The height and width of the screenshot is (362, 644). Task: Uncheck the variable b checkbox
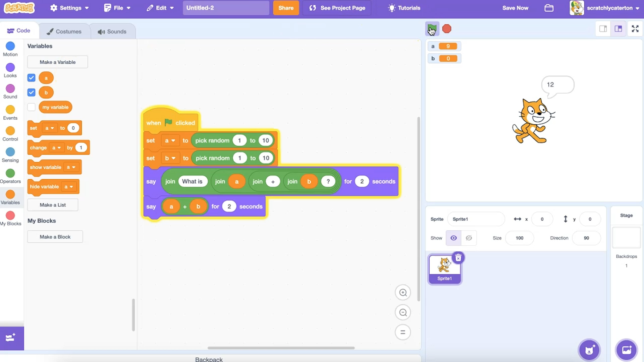coord(31,92)
